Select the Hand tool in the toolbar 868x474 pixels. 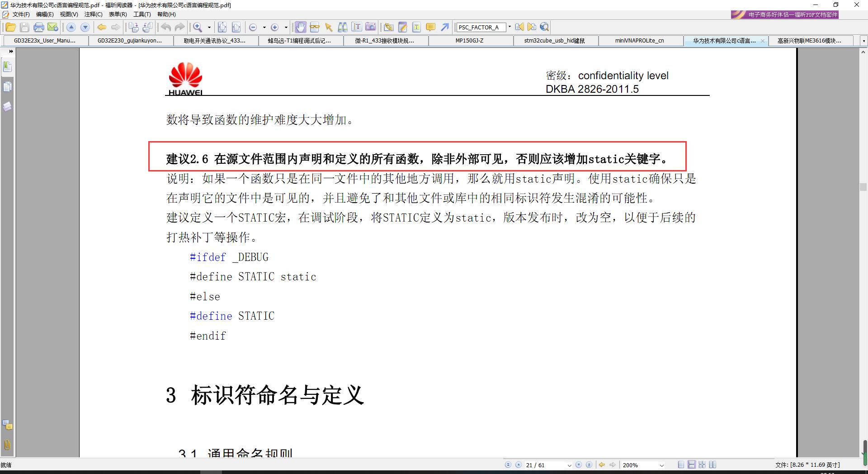tap(301, 27)
